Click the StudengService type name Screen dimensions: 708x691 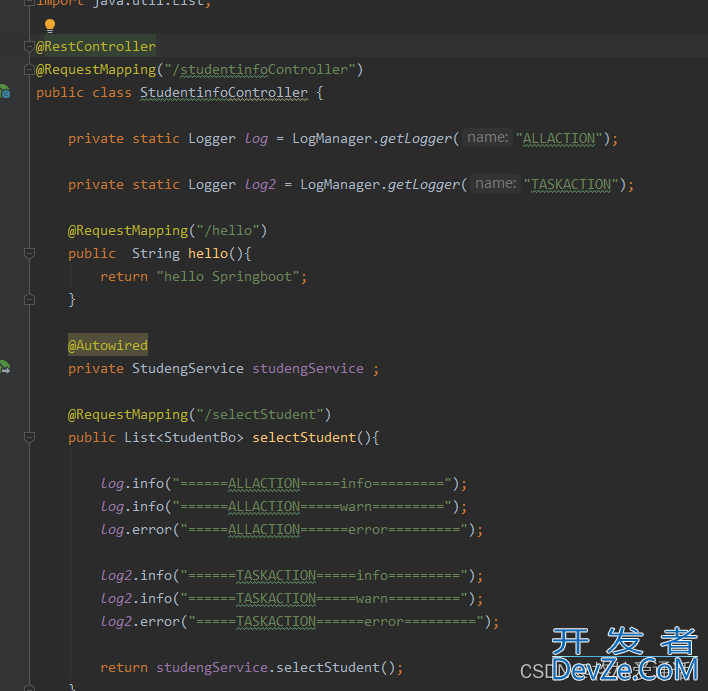click(187, 369)
